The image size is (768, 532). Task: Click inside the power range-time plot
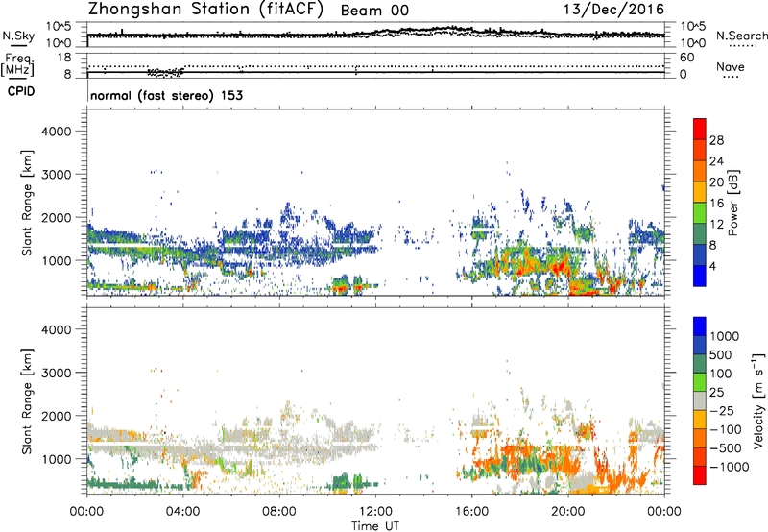[x=375, y=203]
